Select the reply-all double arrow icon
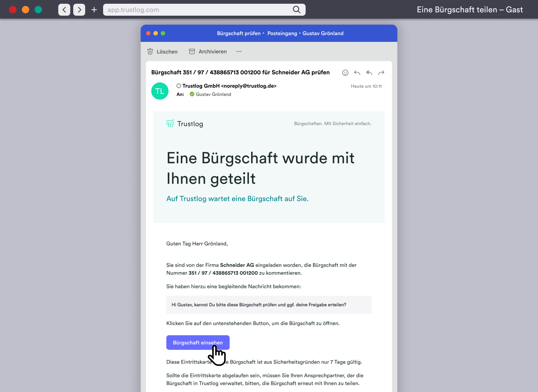 (369, 73)
